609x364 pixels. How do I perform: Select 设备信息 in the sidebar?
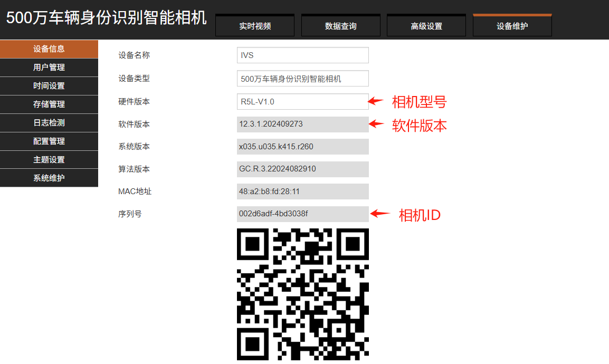click(49, 49)
